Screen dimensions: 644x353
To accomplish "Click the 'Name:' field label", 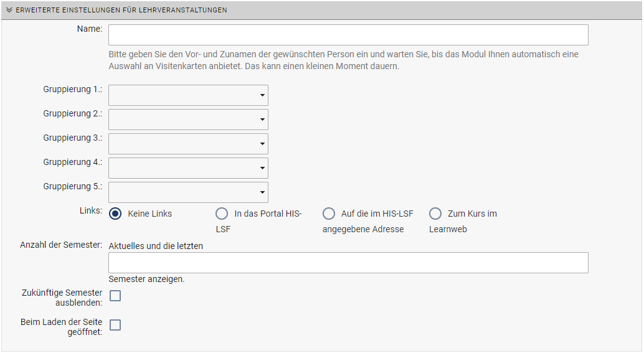I will (90, 29).
